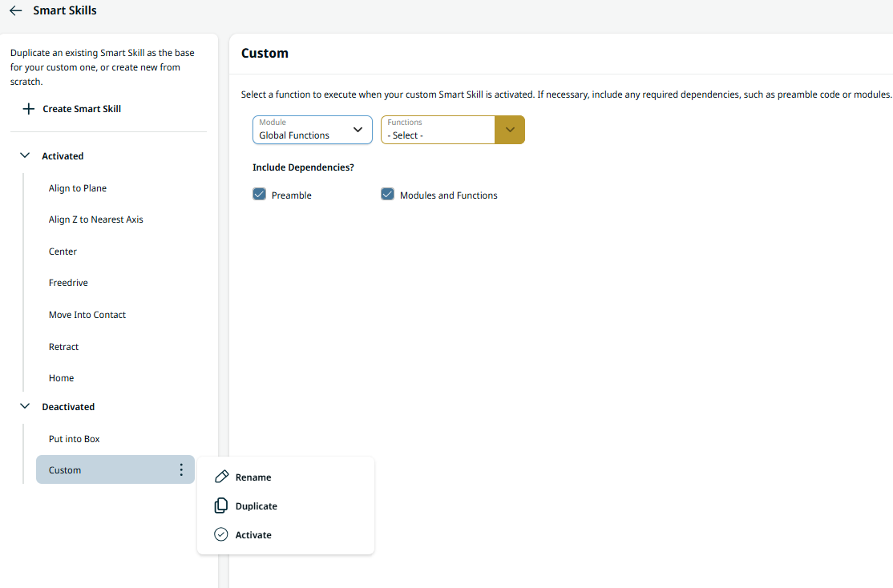
Task: Select the Put into Box skill
Action: pos(75,439)
